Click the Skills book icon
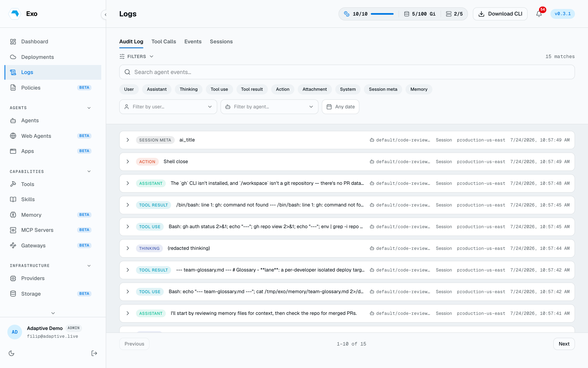This screenshot has height=368, width=588. point(13,199)
